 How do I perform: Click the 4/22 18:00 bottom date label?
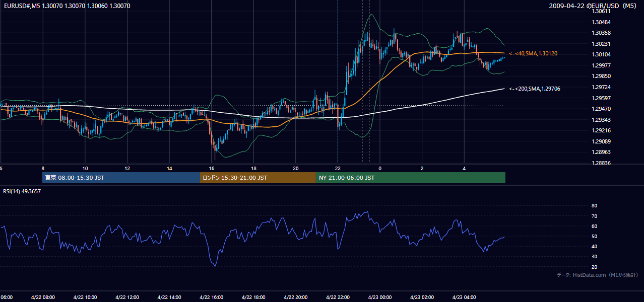point(253,297)
